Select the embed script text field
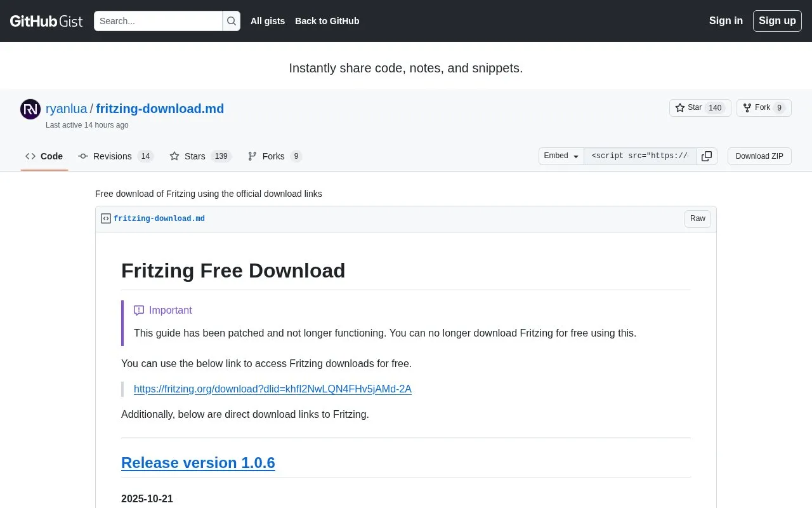The width and height of the screenshot is (812, 508). pyautogui.click(x=640, y=156)
